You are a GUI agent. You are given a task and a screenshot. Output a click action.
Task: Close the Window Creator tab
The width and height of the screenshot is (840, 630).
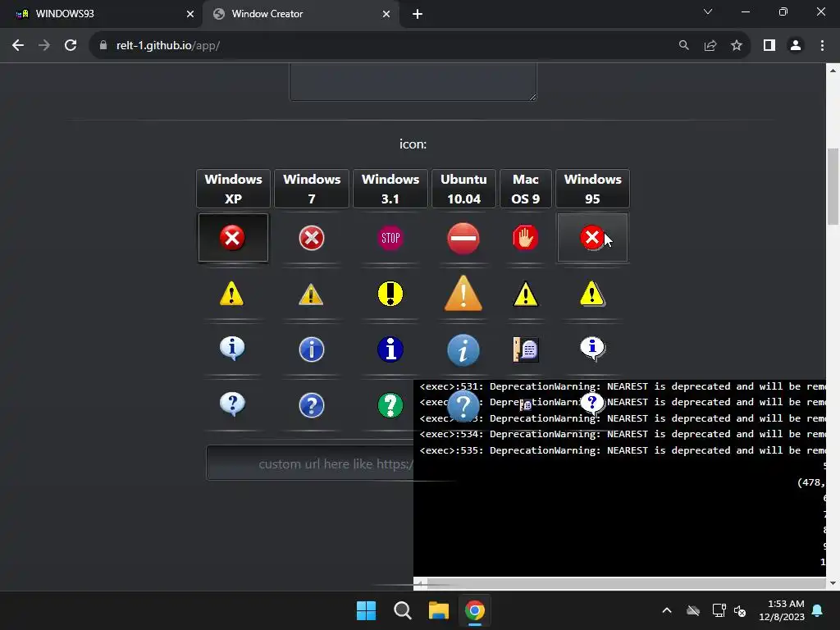click(x=386, y=15)
